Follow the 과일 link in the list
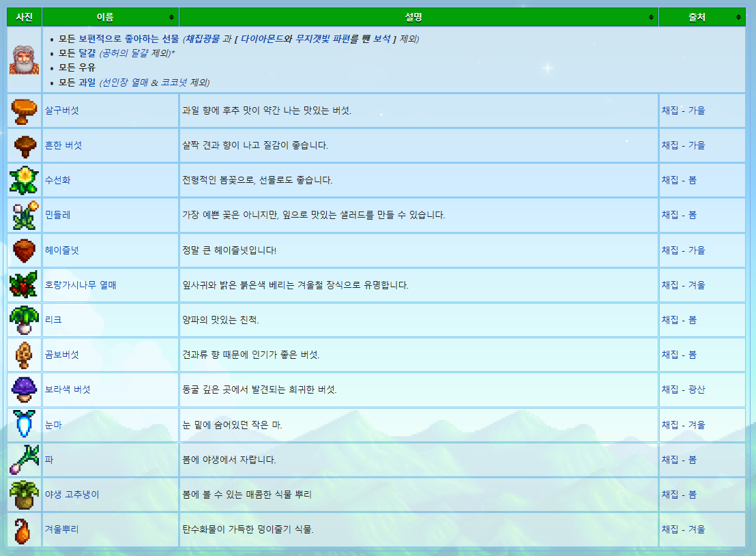The height and width of the screenshot is (556, 756). pyautogui.click(x=87, y=83)
